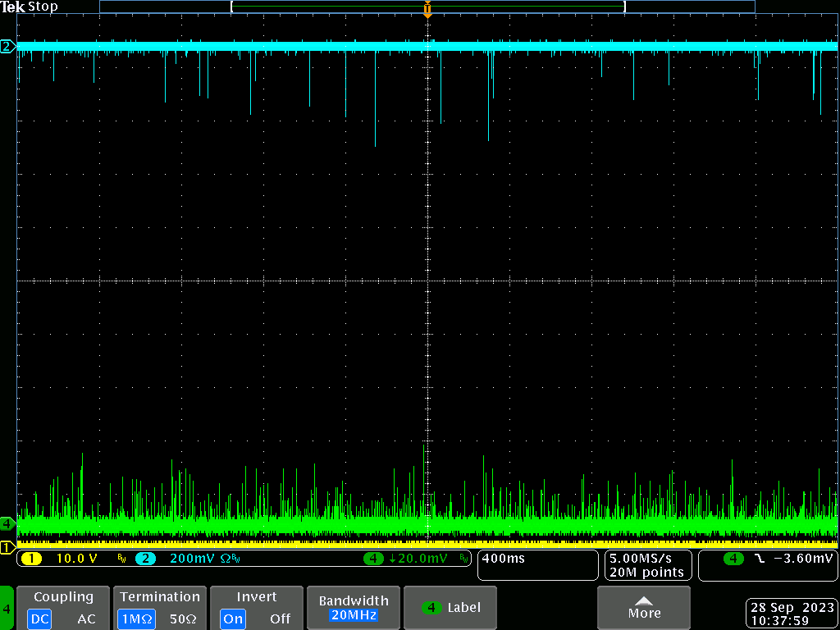840x630 pixels.
Task: Click the green channel 4 ground marker on left edge
Action: coord(7,523)
